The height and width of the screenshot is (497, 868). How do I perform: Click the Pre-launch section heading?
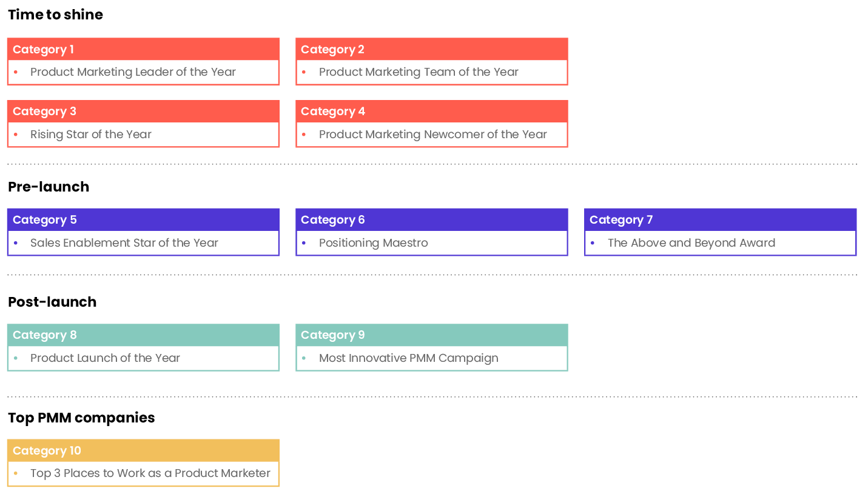click(49, 187)
